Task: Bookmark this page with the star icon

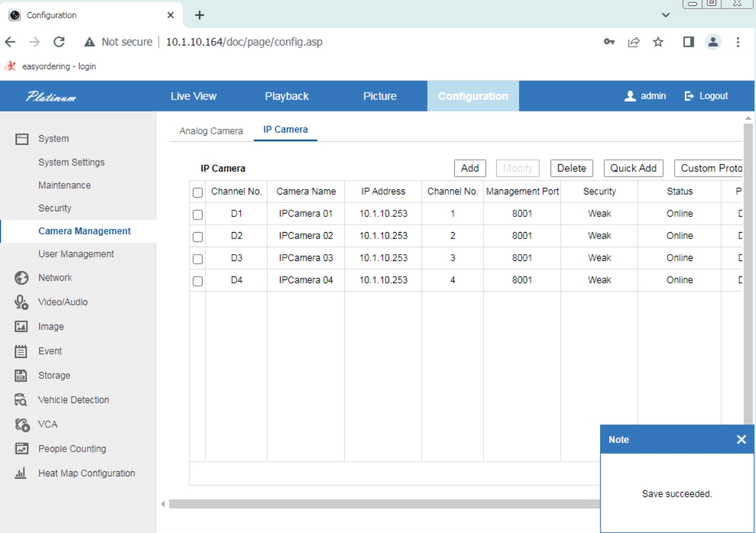Action: click(658, 42)
